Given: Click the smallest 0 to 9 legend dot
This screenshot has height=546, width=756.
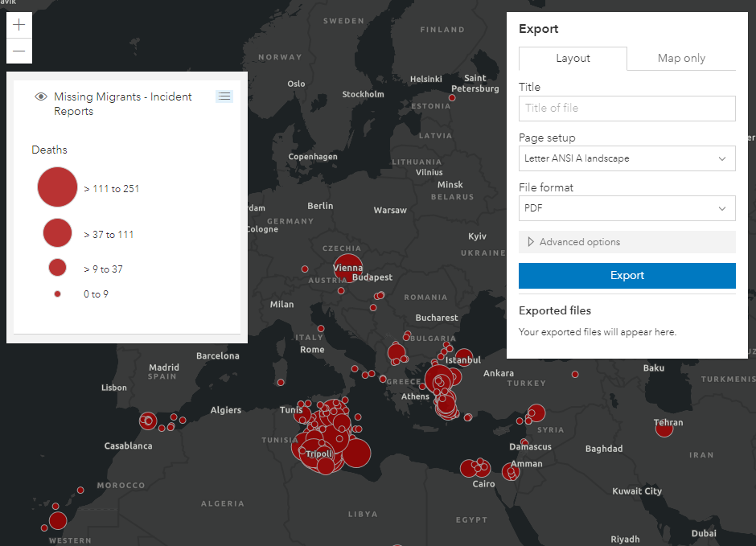Looking at the screenshot, I should coord(57,294).
